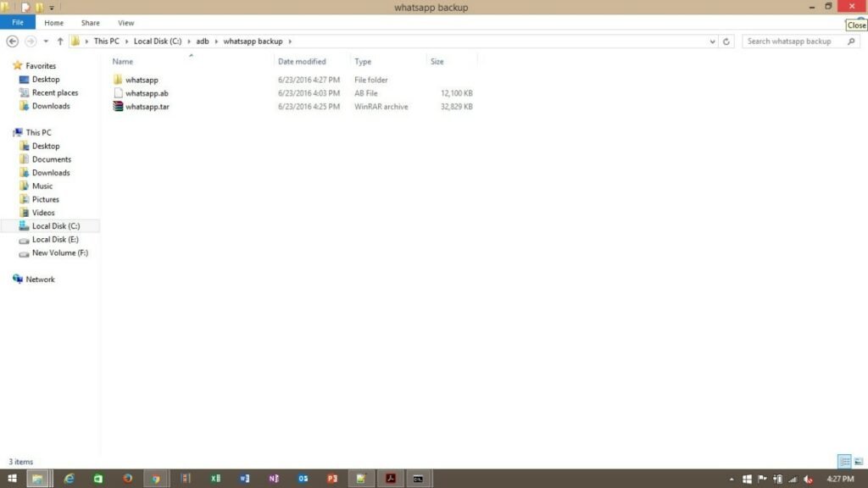868x488 pixels.
Task: Open address bar history dropdown
Action: coord(712,42)
